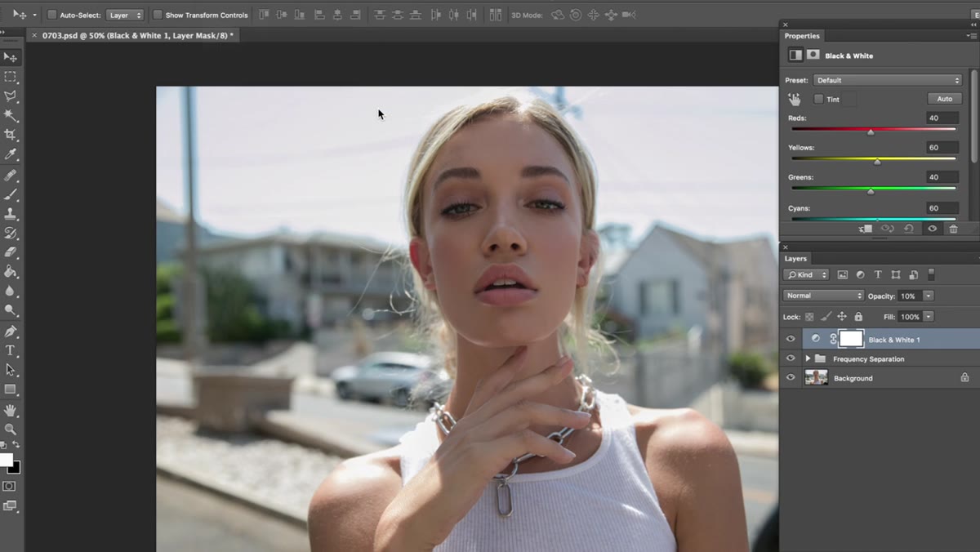The height and width of the screenshot is (552, 980).
Task: Hide the Frequency Separation group
Action: (x=790, y=358)
